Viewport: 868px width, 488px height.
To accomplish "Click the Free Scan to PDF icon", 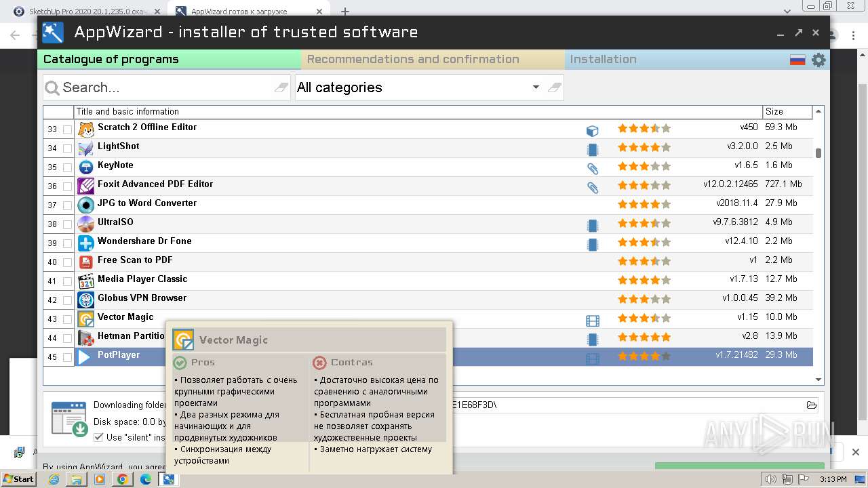I will [x=86, y=262].
